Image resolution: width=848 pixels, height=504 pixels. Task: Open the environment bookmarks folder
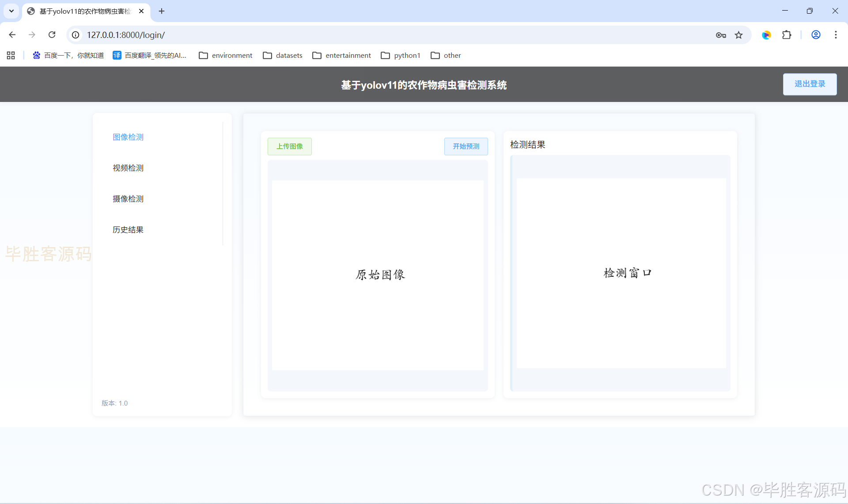tap(226, 55)
